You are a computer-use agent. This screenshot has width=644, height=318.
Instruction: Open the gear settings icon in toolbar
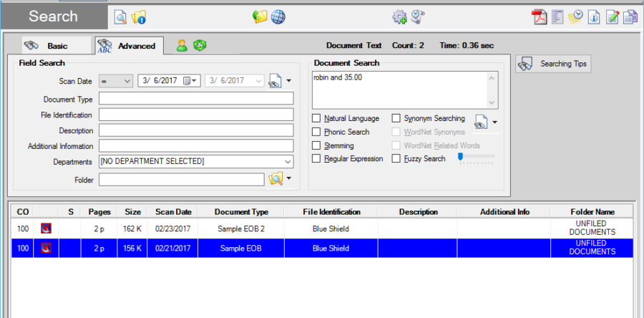[399, 16]
